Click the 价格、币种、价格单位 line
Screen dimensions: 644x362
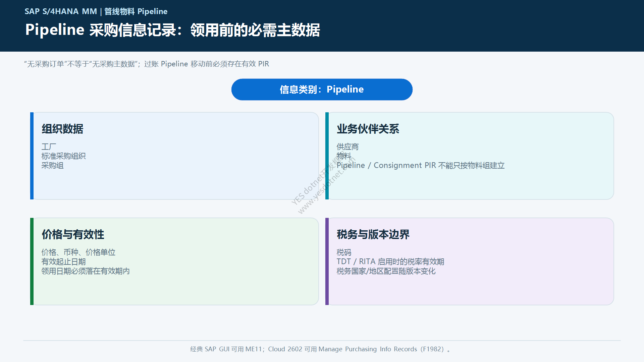pyautogui.click(x=78, y=252)
